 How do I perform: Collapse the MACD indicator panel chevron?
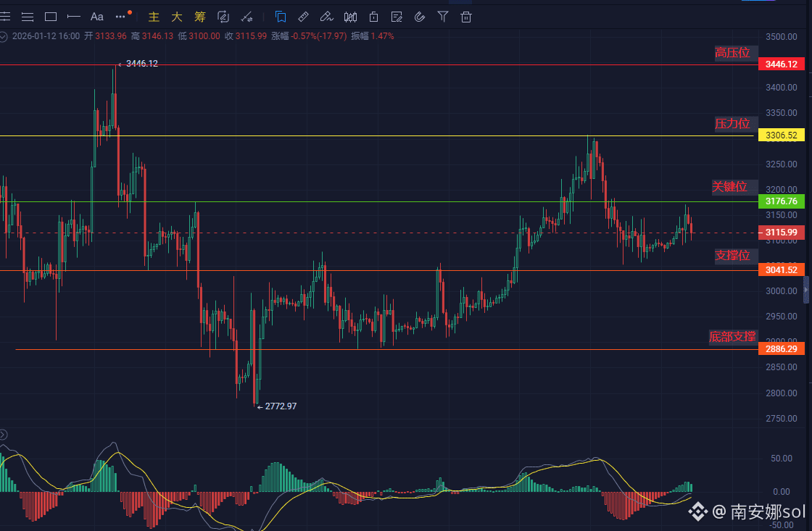coord(3,434)
